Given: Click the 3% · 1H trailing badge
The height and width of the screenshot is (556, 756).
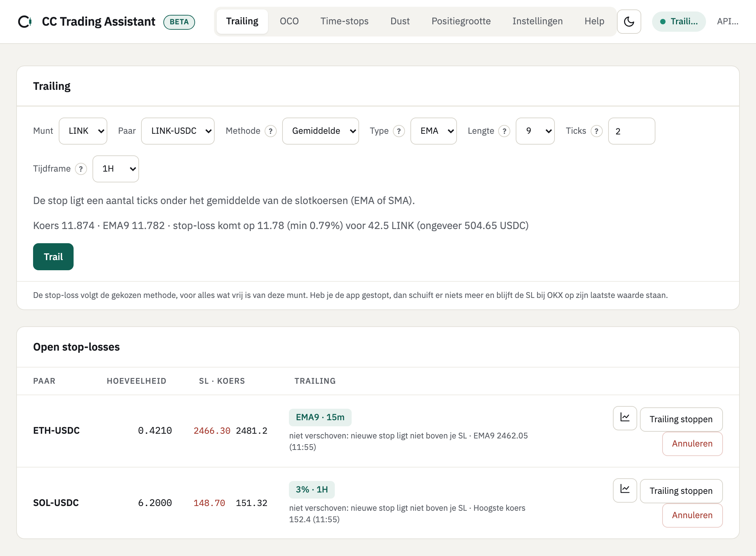Looking at the screenshot, I should pyautogui.click(x=312, y=489).
